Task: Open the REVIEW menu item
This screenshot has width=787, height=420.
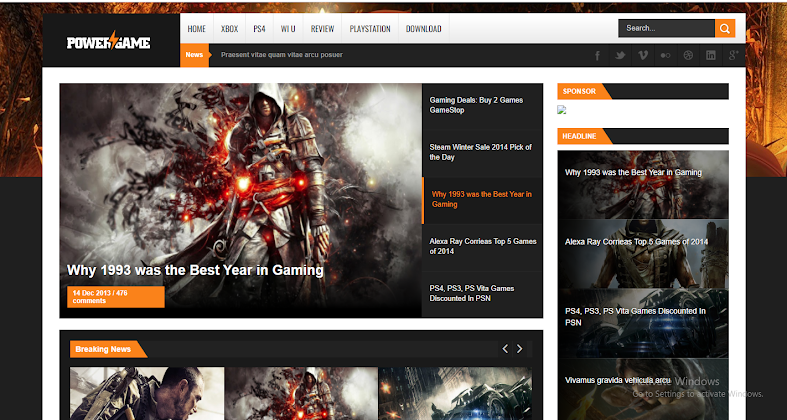Action: pos(322,29)
